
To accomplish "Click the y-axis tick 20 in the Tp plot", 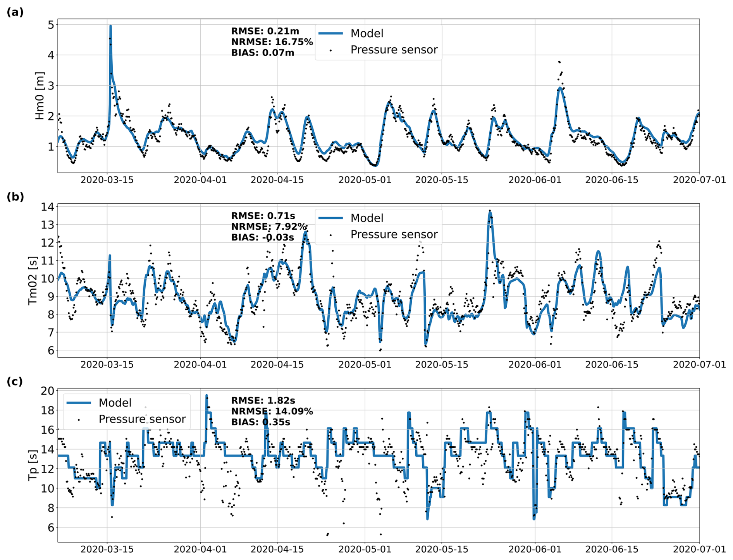I will tap(47, 391).
